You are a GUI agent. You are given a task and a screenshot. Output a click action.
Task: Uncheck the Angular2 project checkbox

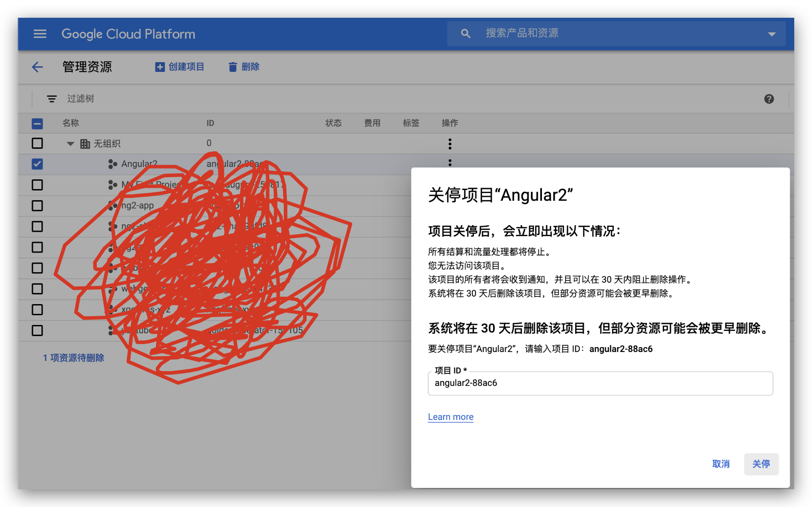point(37,164)
